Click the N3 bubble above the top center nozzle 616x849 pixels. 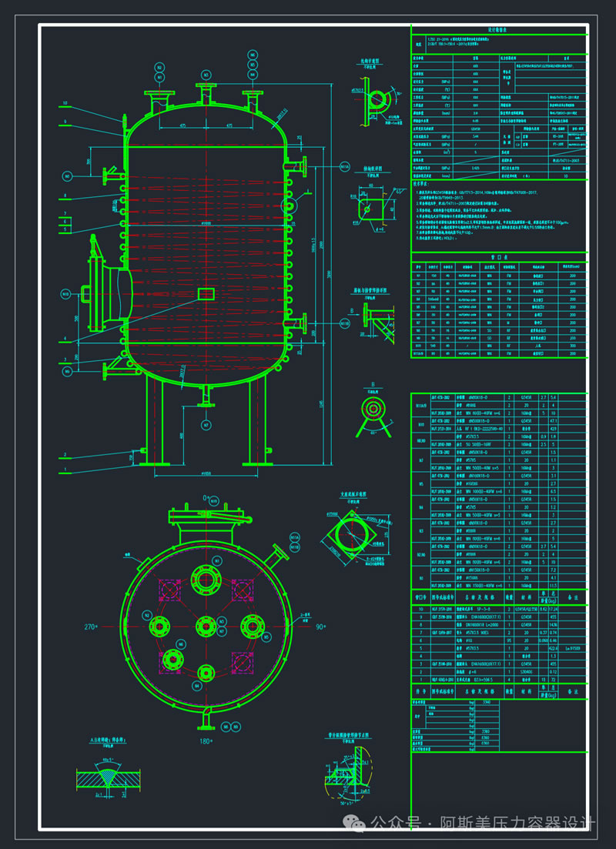pyautogui.click(x=206, y=75)
